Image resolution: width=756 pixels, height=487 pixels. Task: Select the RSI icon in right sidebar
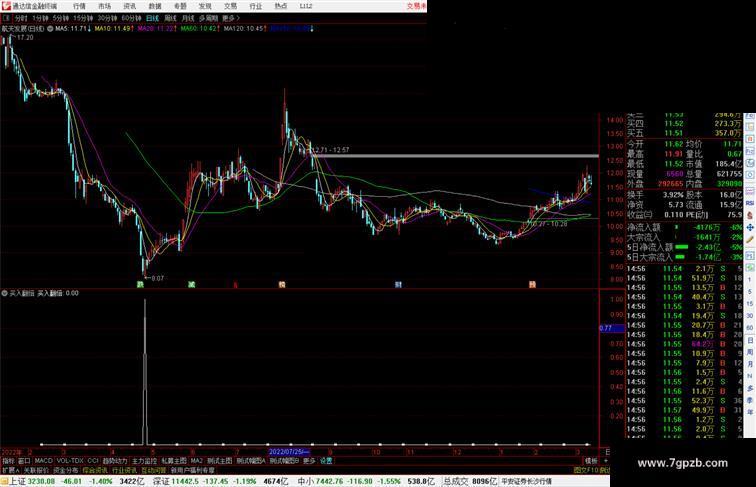click(750, 203)
